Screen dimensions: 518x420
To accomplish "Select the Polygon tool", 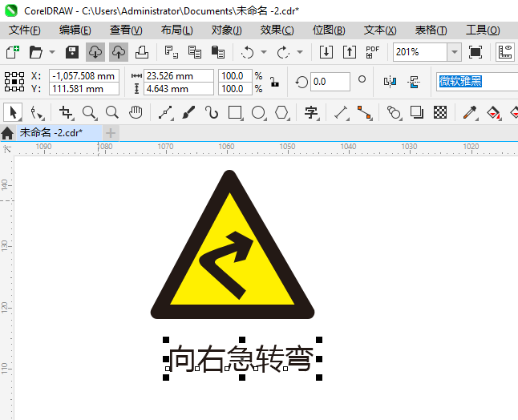I will click(x=281, y=112).
